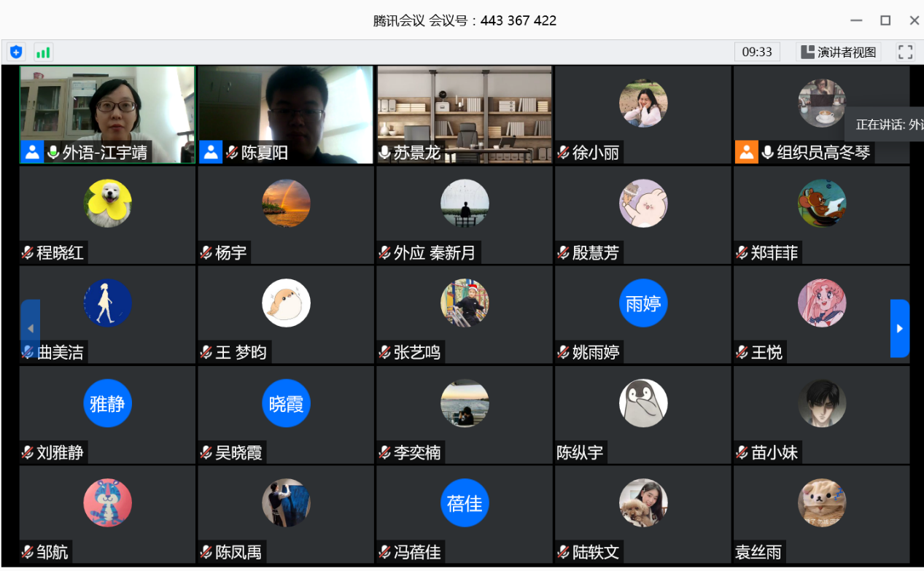Viewport: 924px width, 571px height.
Task: Click the 09:33 meeting timer
Action: tap(756, 52)
